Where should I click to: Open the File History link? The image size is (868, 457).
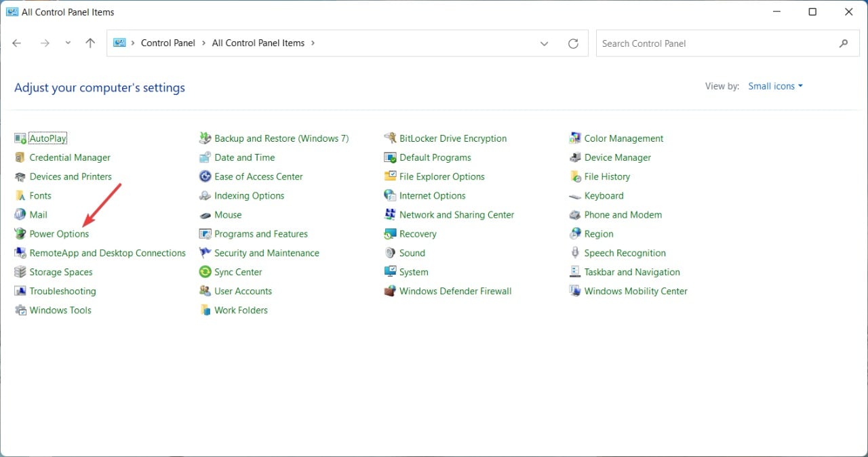point(607,176)
